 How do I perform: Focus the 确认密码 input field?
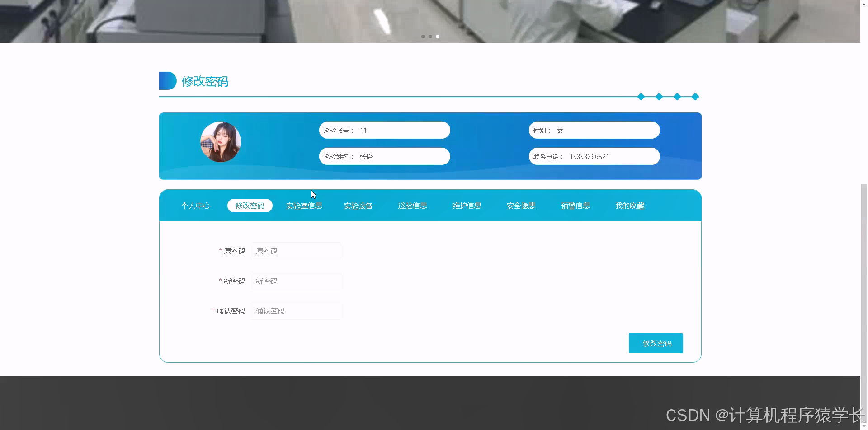click(296, 311)
